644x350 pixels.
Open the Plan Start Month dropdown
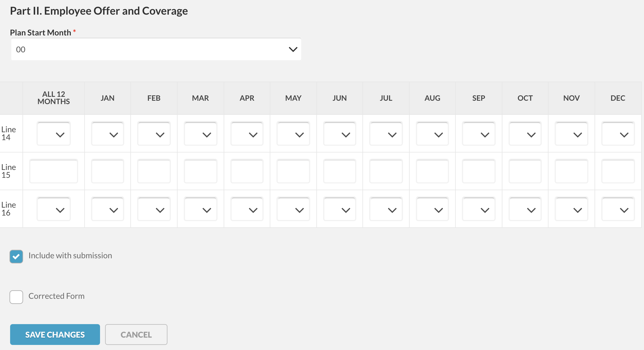[x=156, y=49]
